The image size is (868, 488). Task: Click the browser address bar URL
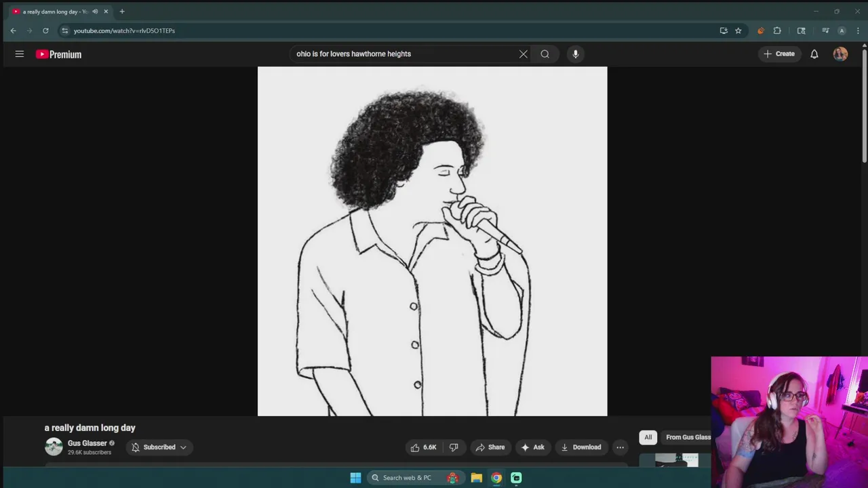tap(124, 30)
